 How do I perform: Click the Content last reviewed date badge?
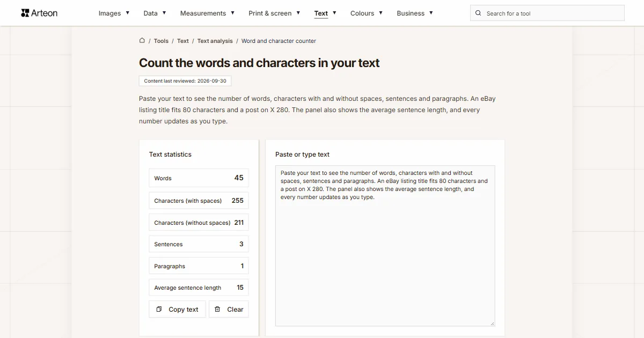pyautogui.click(x=185, y=81)
